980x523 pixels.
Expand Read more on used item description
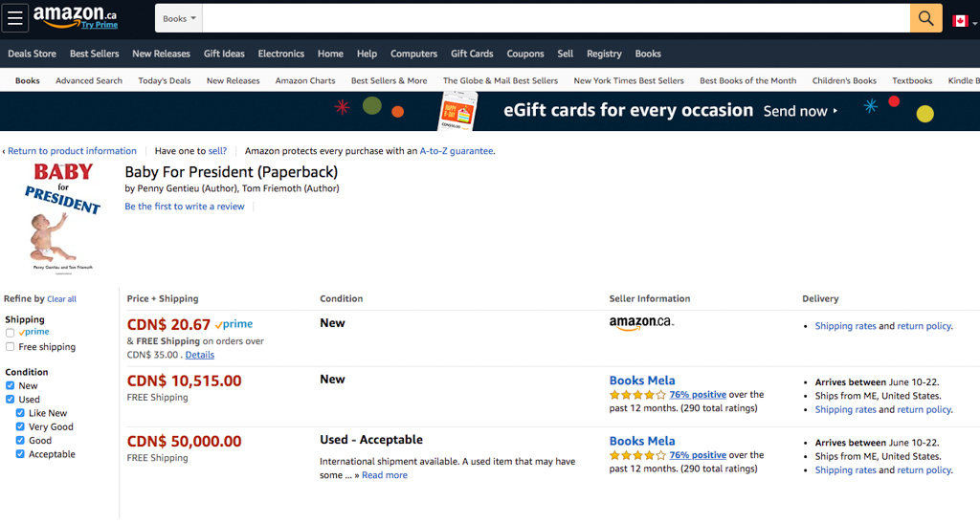point(385,475)
